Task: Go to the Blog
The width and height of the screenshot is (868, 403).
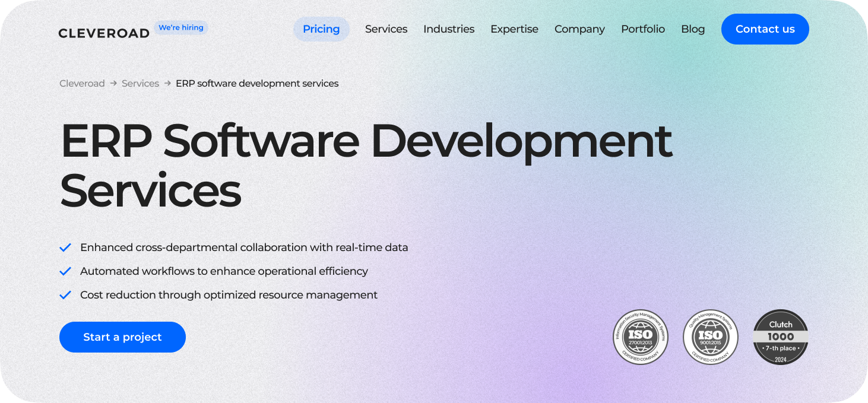Action: coord(693,28)
